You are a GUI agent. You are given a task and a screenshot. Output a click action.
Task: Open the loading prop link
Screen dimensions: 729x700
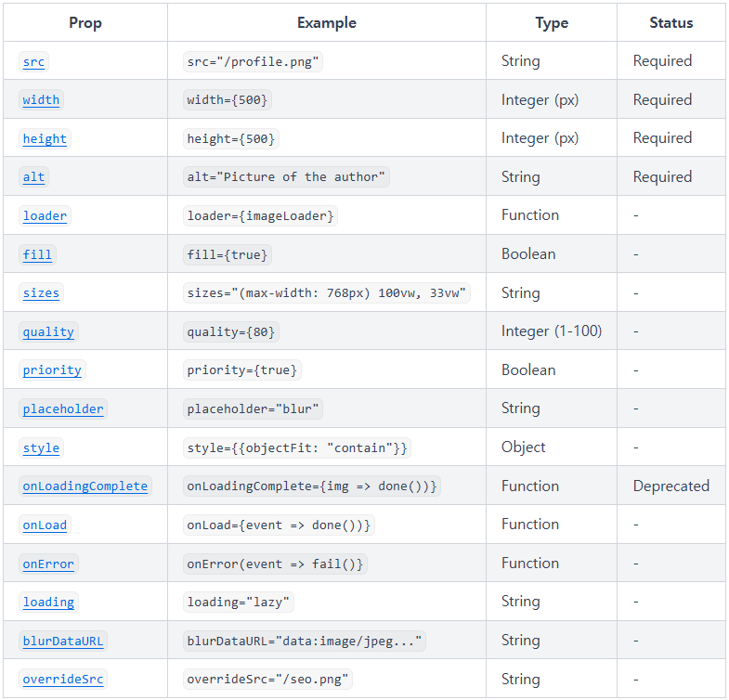point(48,603)
